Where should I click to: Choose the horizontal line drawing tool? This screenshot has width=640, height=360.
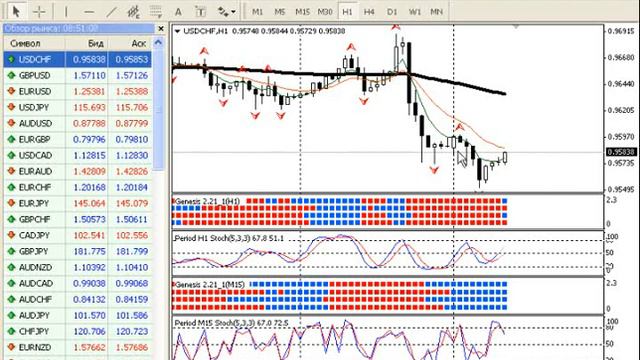click(x=89, y=12)
